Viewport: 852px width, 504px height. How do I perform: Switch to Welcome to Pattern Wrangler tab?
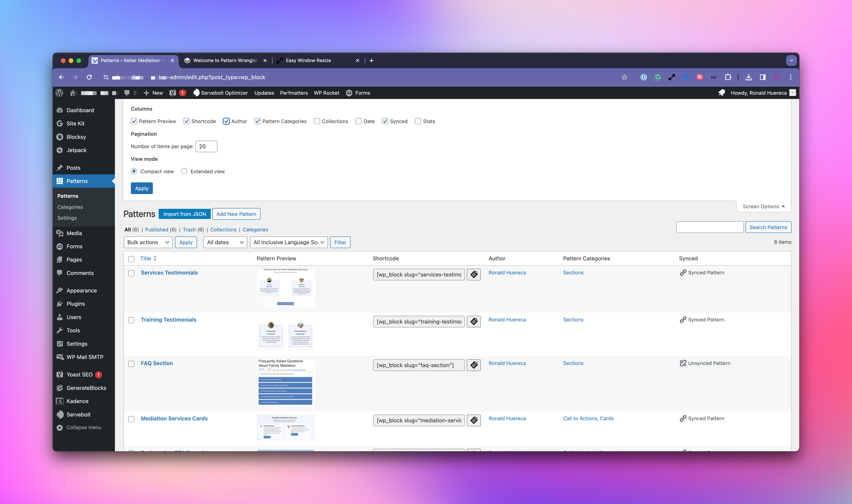226,60
